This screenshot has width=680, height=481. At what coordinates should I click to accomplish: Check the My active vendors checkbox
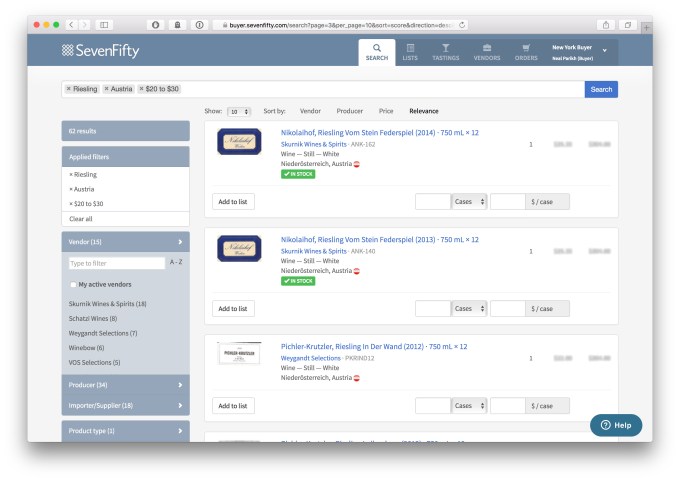[x=73, y=285]
